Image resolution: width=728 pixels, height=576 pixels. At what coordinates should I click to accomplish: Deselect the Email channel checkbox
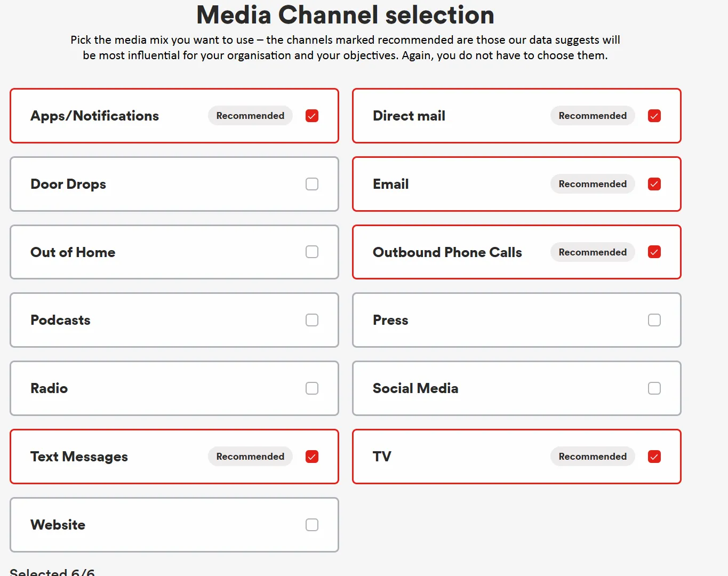coord(654,184)
